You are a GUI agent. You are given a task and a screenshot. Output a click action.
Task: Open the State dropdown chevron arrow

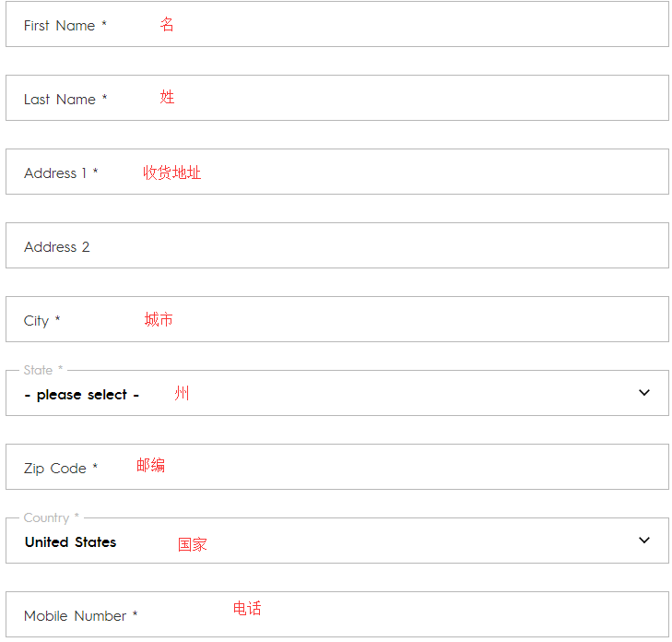click(x=644, y=393)
